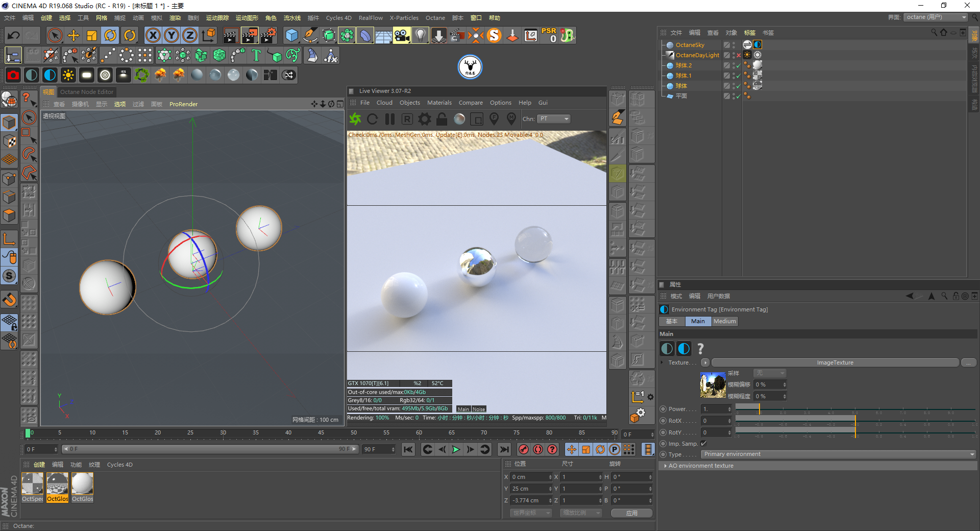
Task: Add a Cube primitive object
Action: pyautogui.click(x=291, y=35)
